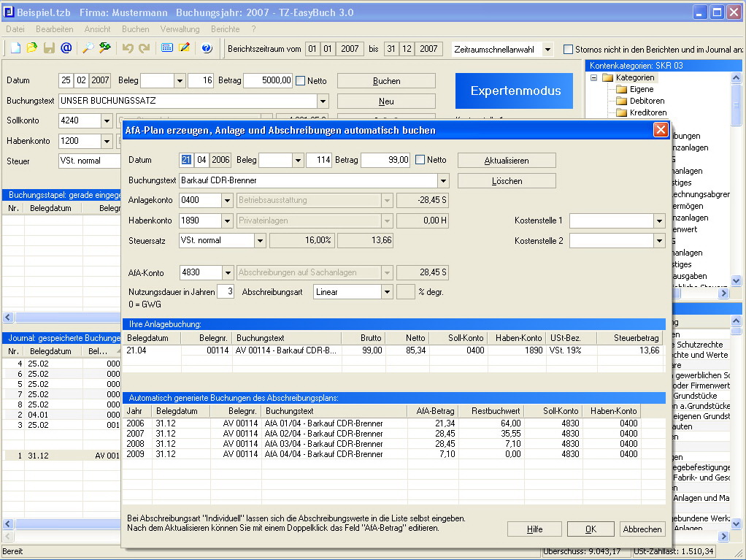Click the blue help question mark icon
Image resolution: width=746 pixels, height=560 pixels.
[x=207, y=48]
